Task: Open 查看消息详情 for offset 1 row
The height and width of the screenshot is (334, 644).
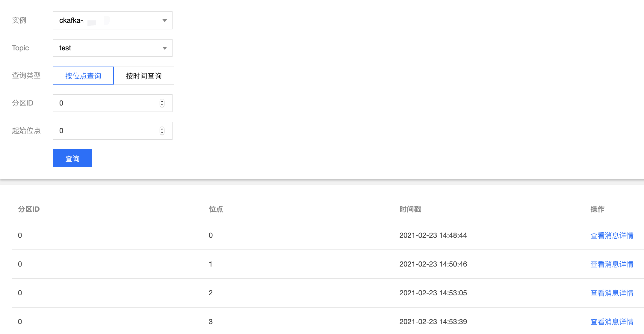Action: 612,264
